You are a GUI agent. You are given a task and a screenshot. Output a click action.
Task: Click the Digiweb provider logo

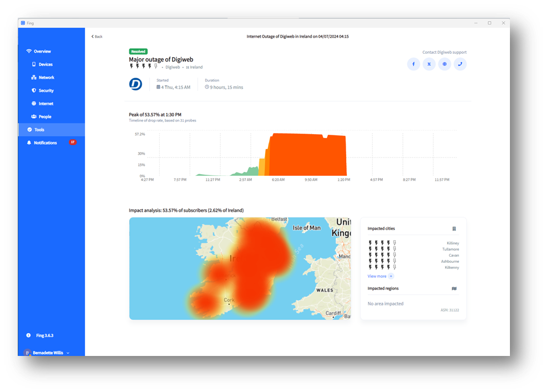click(135, 84)
